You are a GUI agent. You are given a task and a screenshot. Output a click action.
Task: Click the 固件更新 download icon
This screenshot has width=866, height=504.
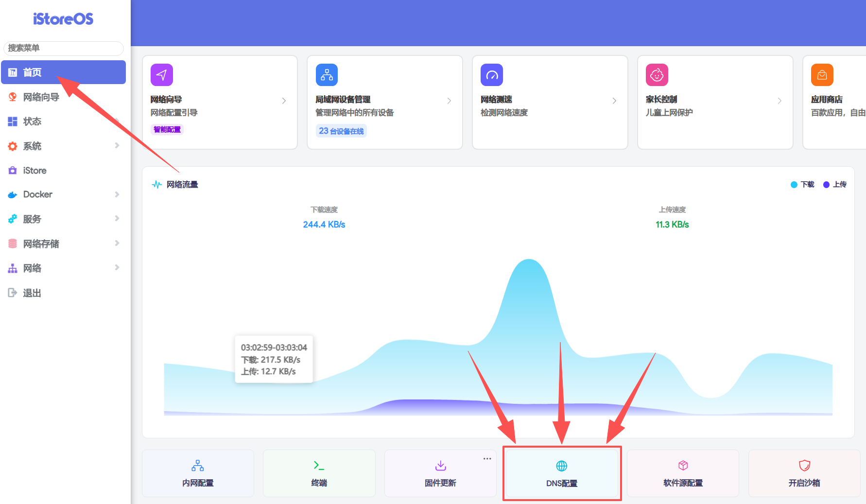(x=440, y=466)
